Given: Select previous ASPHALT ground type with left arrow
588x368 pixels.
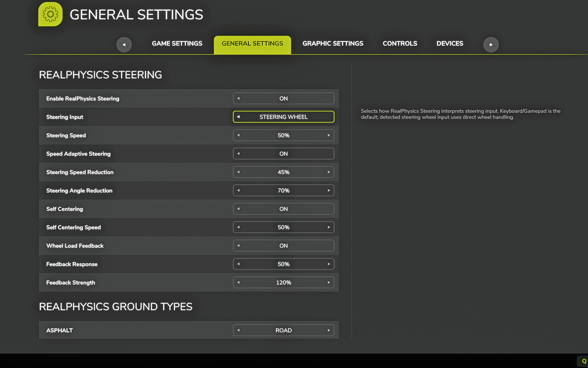Looking at the screenshot, I should pyautogui.click(x=238, y=330).
